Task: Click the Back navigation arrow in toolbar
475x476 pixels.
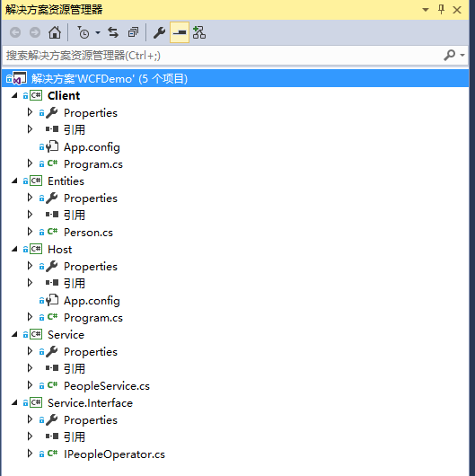Action: (15, 32)
